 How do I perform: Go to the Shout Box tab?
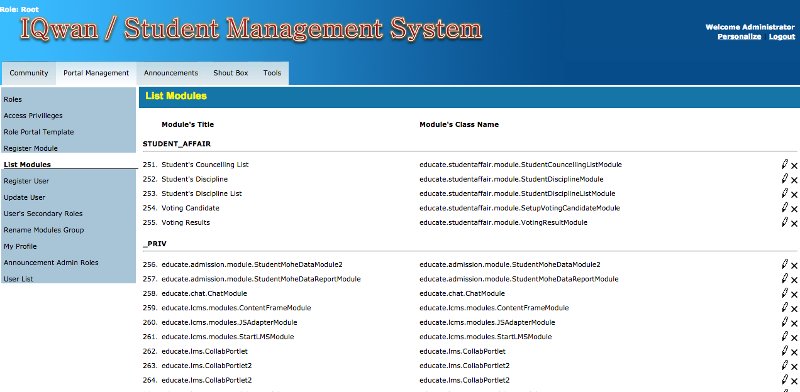231,73
